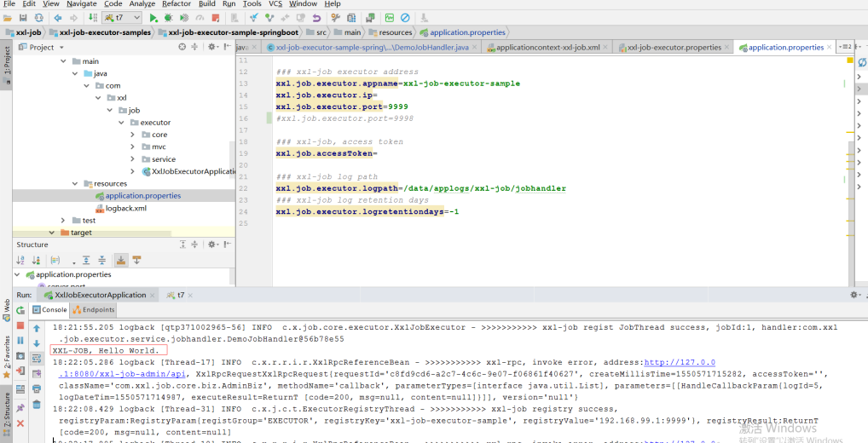This screenshot has height=443, width=868.
Task: Expand all nodes in Structure toolbar
Action: [86, 260]
